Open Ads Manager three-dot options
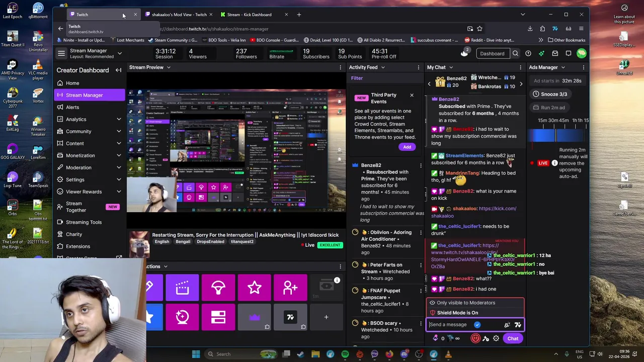This screenshot has width=644, height=362. (584, 67)
